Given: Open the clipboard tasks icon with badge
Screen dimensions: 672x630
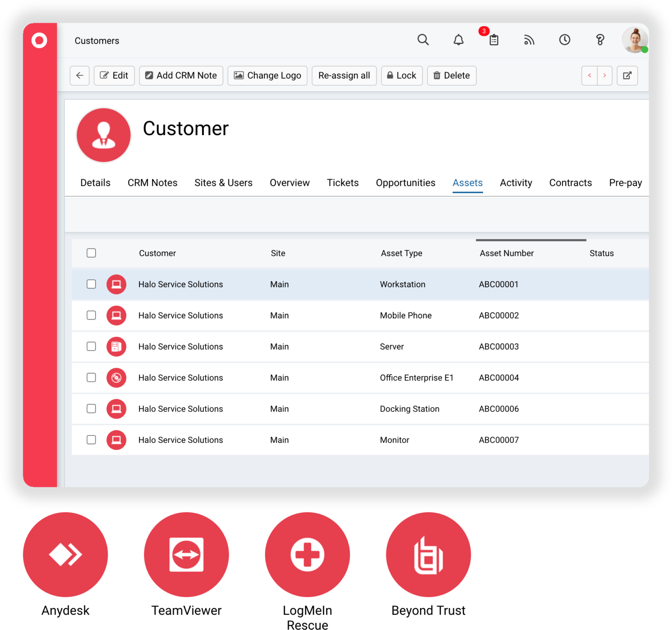Looking at the screenshot, I should (x=493, y=40).
